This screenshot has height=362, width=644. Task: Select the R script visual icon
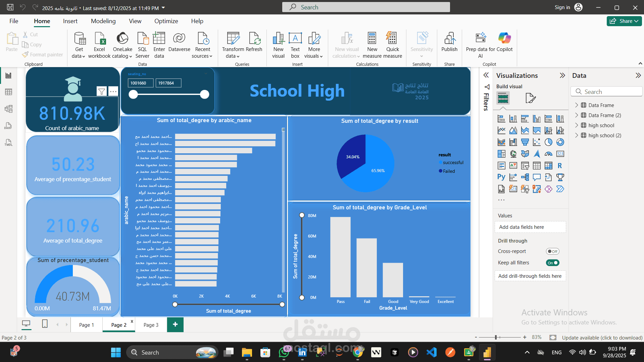coord(560,166)
